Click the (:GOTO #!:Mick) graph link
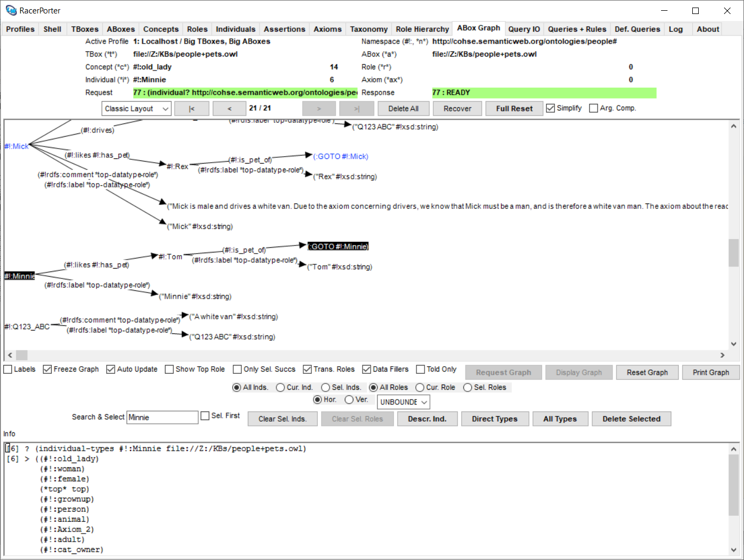Screen dimensions: 744x560 (340, 157)
